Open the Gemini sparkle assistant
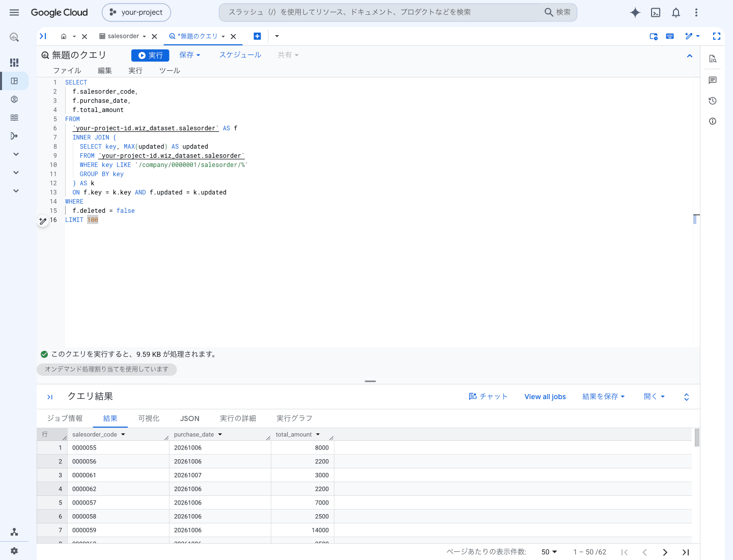Viewport: 733px width, 560px height. tap(635, 13)
